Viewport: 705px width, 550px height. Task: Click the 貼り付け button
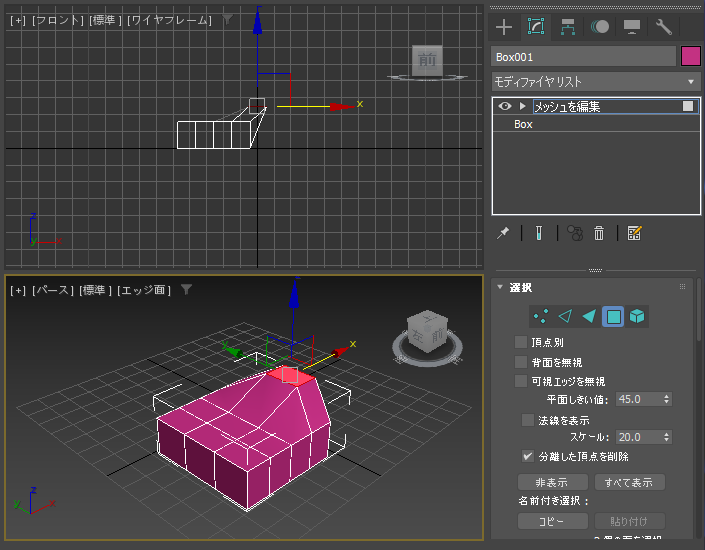click(x=629, y=521)
